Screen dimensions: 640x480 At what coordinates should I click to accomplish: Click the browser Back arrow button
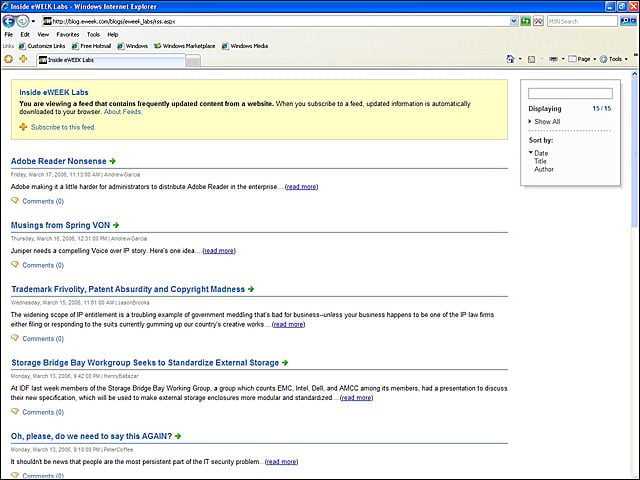[9, 21]
